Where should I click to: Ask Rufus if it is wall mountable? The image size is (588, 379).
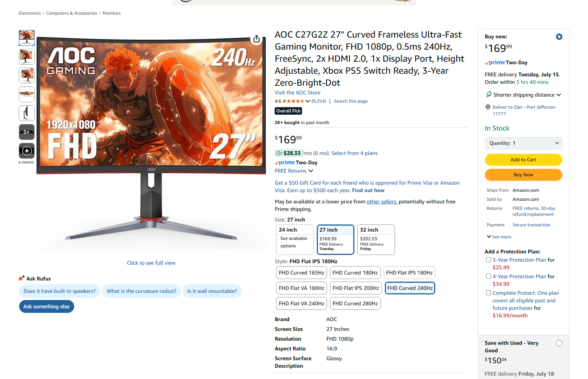pyautogui.click(x=212, y=291)
